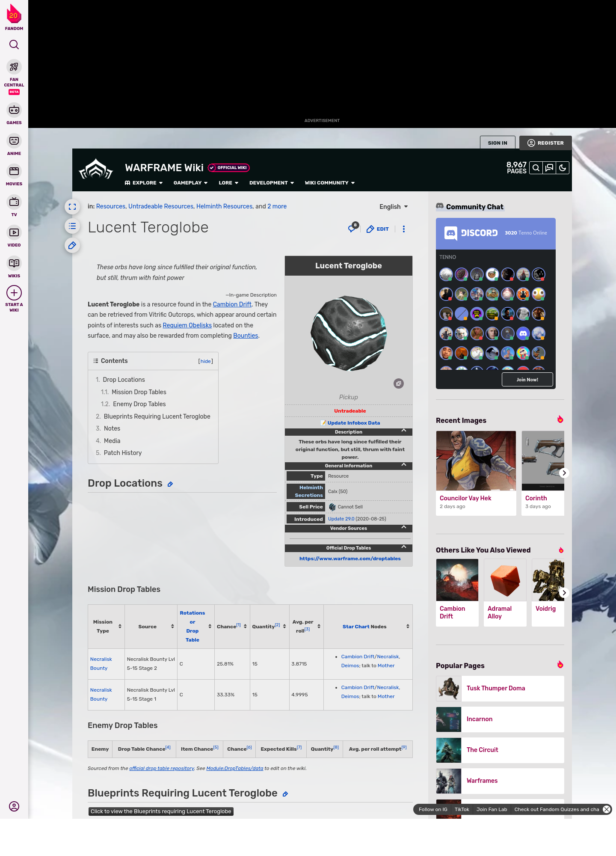Screen dimensions: 616x856
Task: Open the Adramal Alloy thumbnail
Action: click(505, 580)
